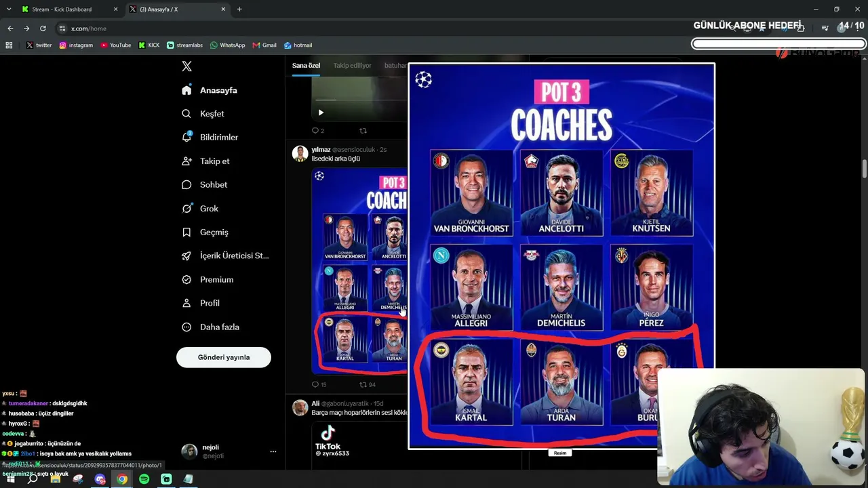The image size is (868, 488).
Task: Go forward in browser history
Action: (26, 28)
